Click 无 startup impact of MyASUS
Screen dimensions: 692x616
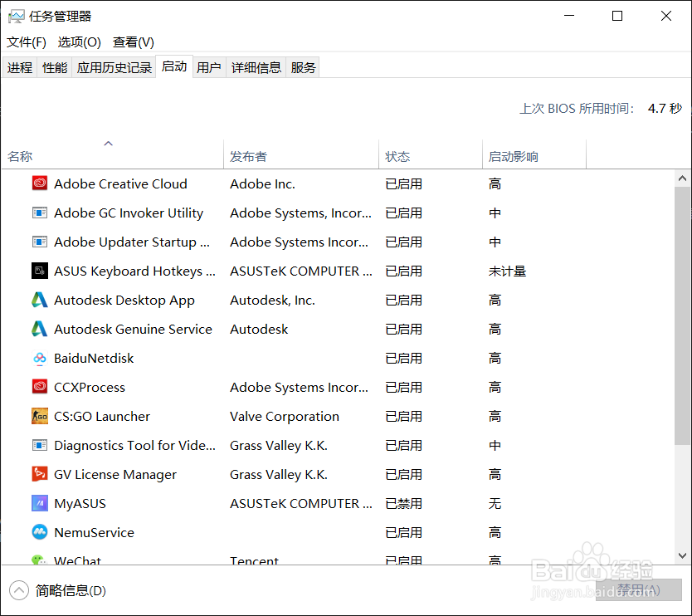coord(495,504)
